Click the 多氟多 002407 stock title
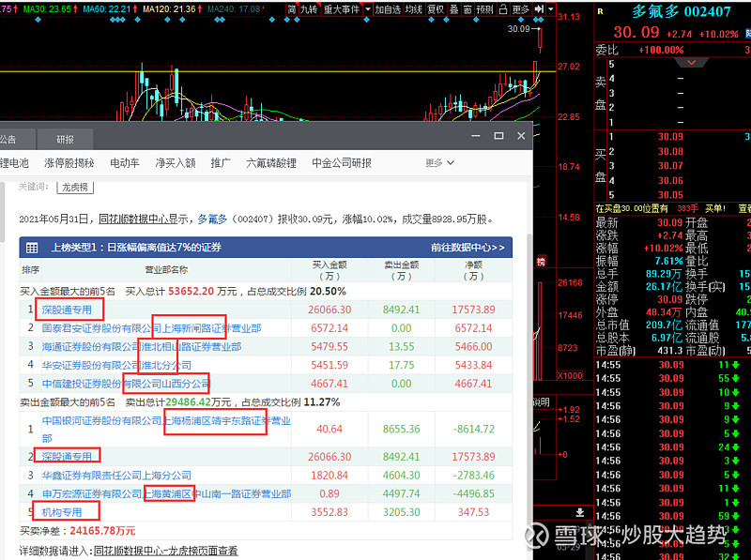 [682, 11]
